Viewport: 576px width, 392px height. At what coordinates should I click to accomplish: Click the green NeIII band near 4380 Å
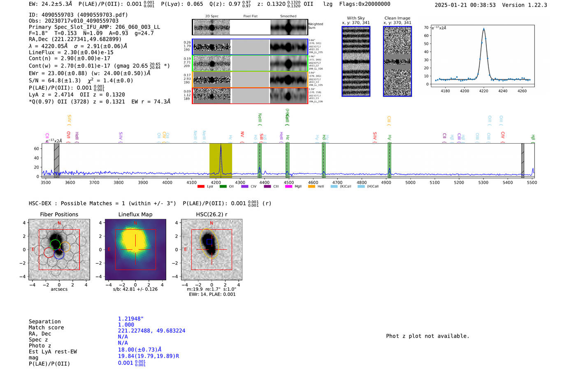[260, 160]
